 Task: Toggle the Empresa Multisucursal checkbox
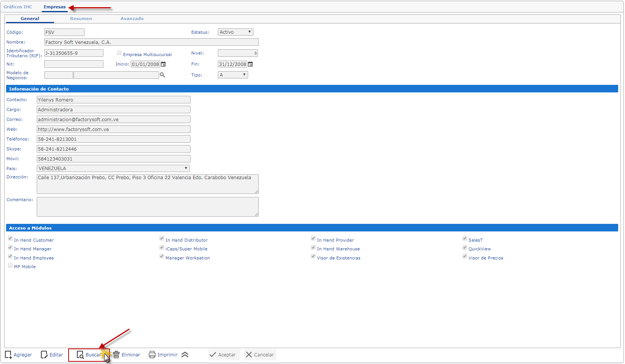(x=119, y=53)
